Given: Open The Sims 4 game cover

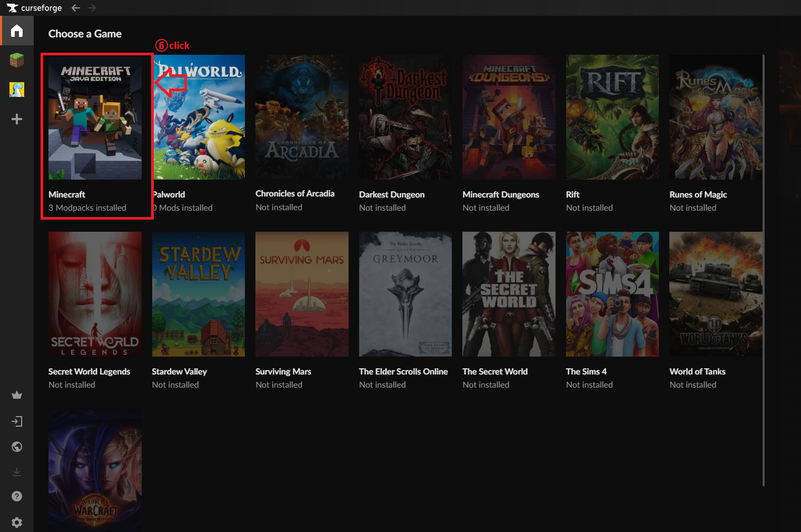Looking at the screenshot, I should [612, 294].
